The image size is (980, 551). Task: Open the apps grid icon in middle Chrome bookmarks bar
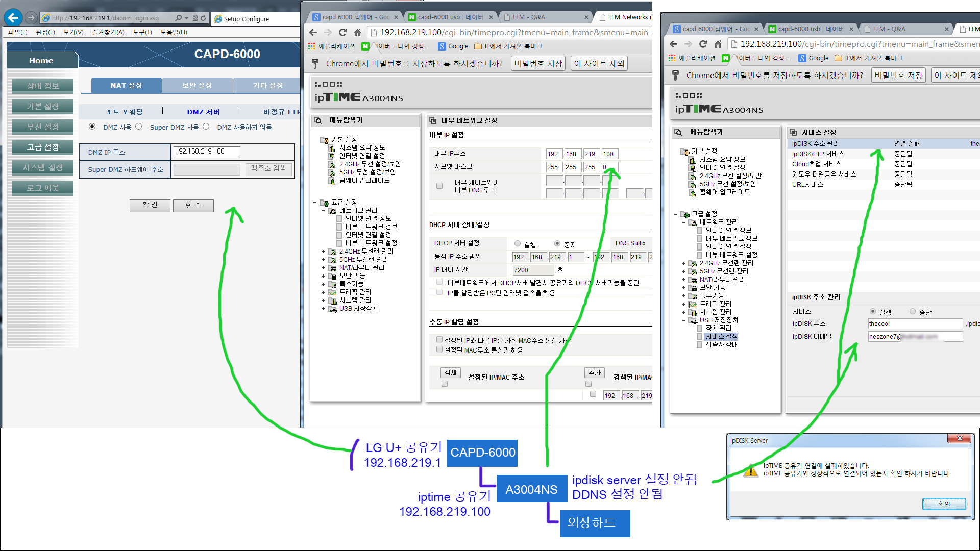311,46
